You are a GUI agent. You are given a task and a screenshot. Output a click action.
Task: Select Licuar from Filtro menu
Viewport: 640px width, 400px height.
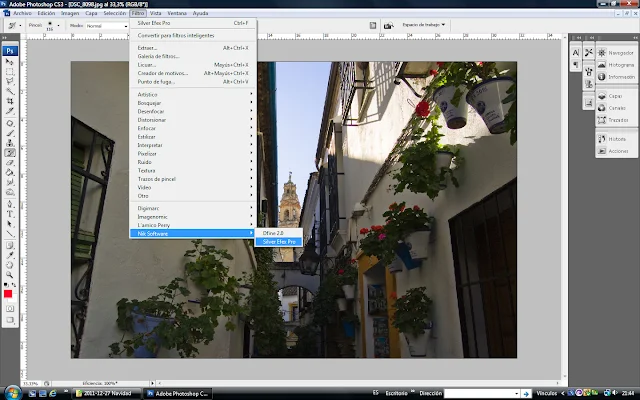(x=193, y=65)
